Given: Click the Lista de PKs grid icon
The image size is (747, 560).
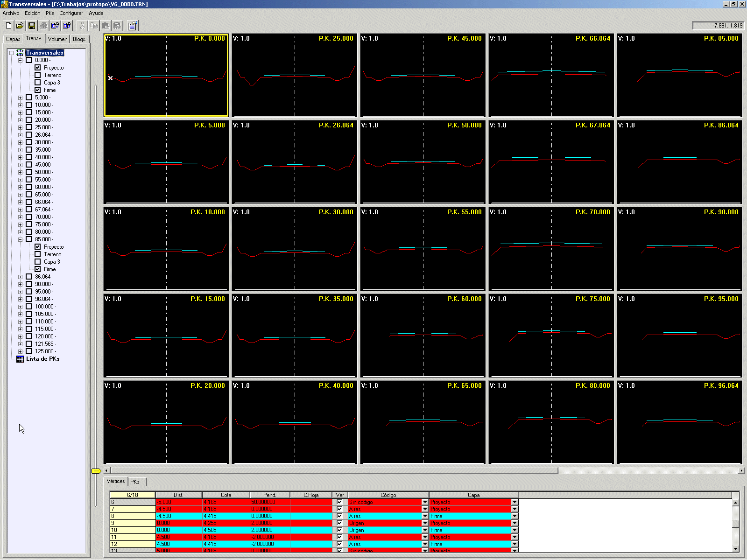Looking at the screenshot, I should [20, 359].
